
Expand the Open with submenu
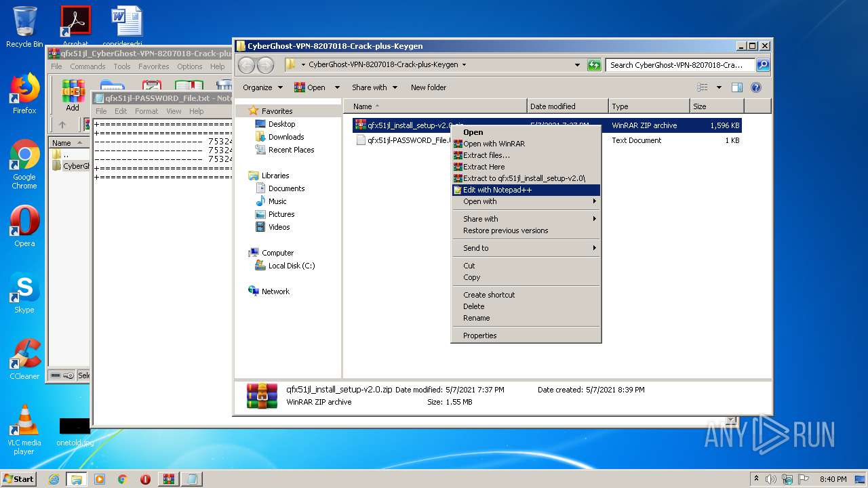point(526,201)
